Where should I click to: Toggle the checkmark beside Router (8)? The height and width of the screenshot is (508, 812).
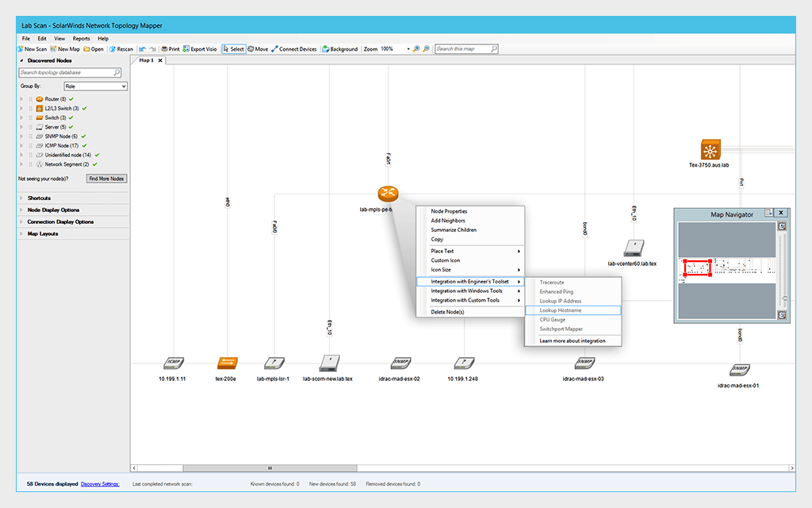71,99
